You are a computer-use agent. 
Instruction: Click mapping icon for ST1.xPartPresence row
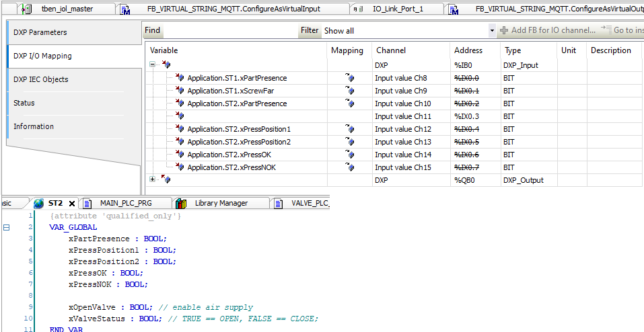pyautogui.click(x=349, y=78)
